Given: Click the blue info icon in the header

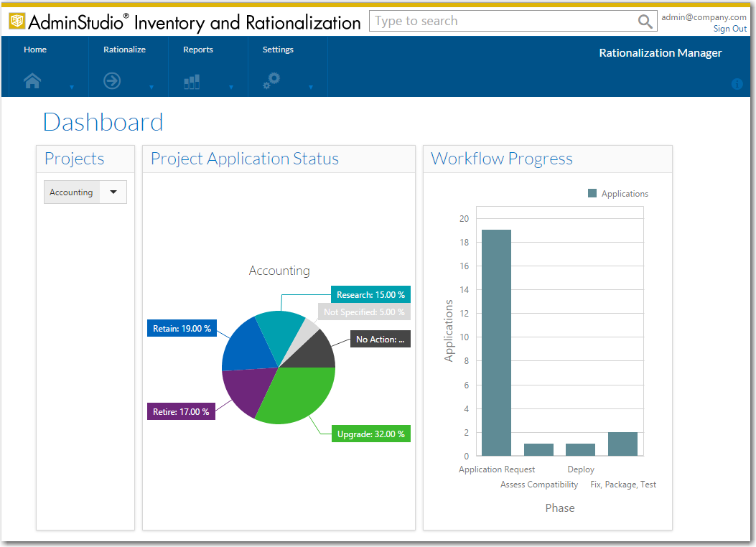Looking at the screenshot, I should [737, 84].
